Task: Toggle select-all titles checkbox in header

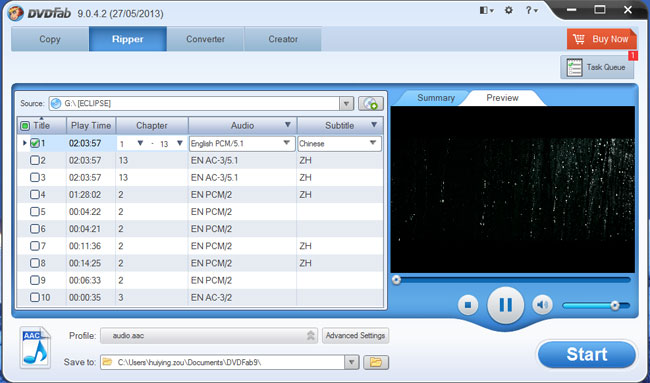Action: point(25,126)
